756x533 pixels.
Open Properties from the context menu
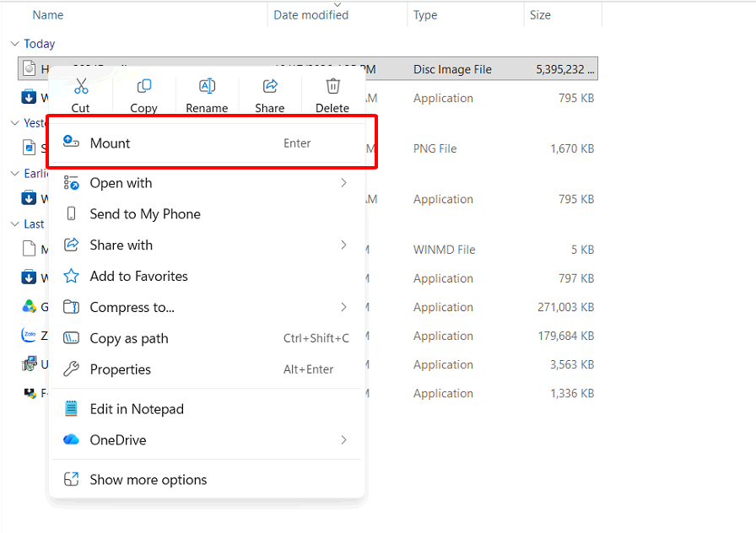coord(207,369)
